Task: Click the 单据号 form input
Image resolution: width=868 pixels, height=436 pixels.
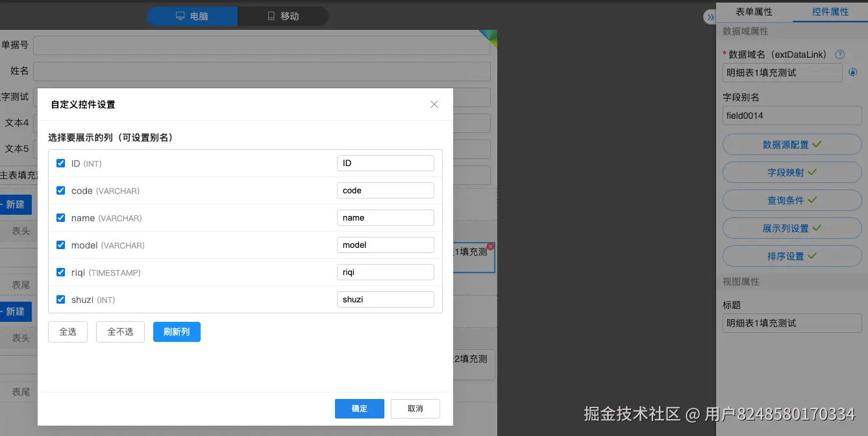Action: tap(262, 45)
